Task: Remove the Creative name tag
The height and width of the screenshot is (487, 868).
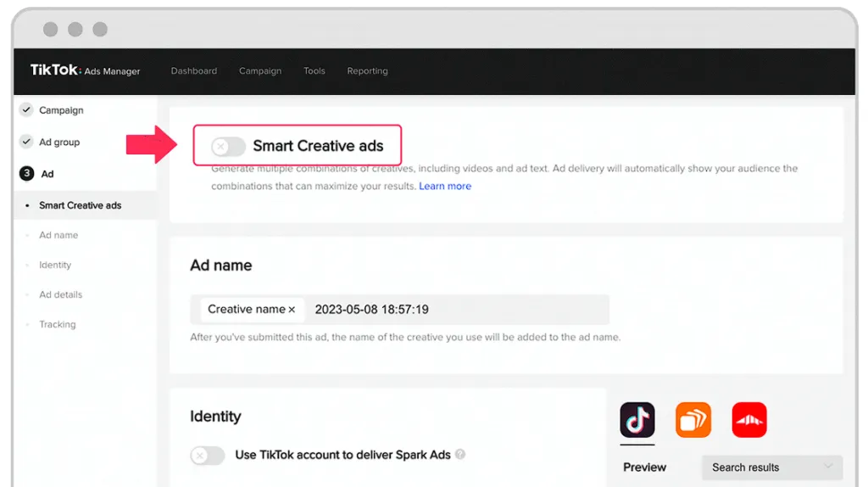Action: 292,310
